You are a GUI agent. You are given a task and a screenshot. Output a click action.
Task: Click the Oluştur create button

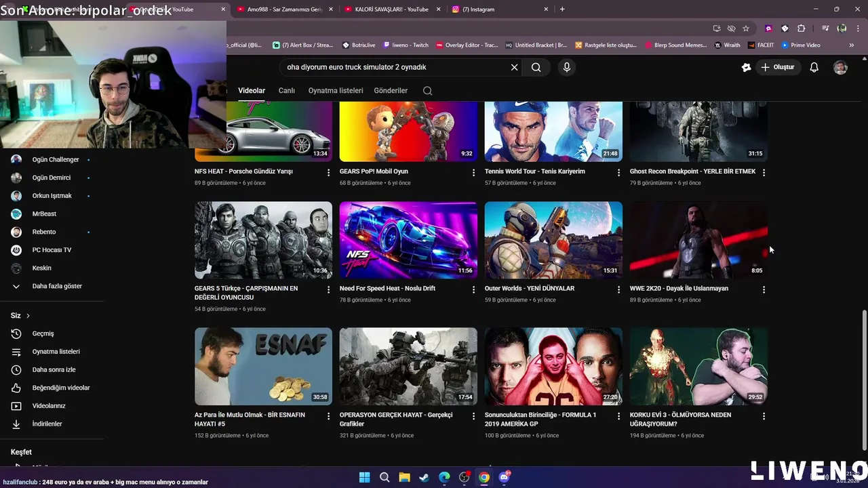coord(777,67)
